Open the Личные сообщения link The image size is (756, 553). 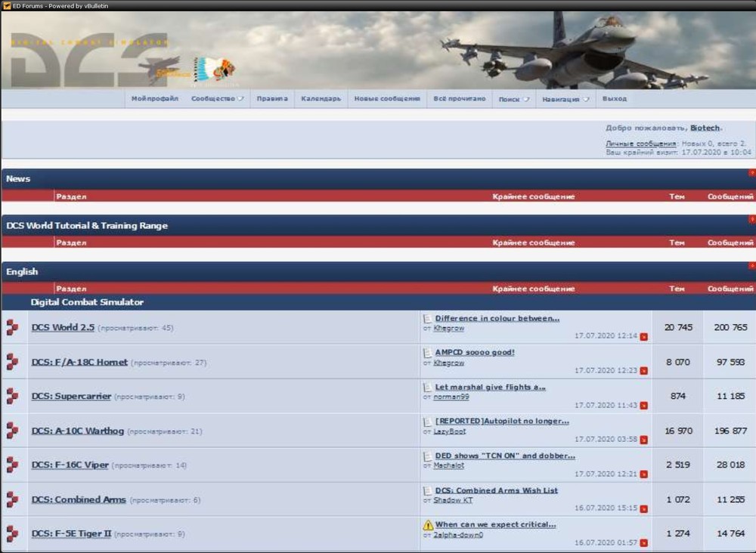(641, 144)
